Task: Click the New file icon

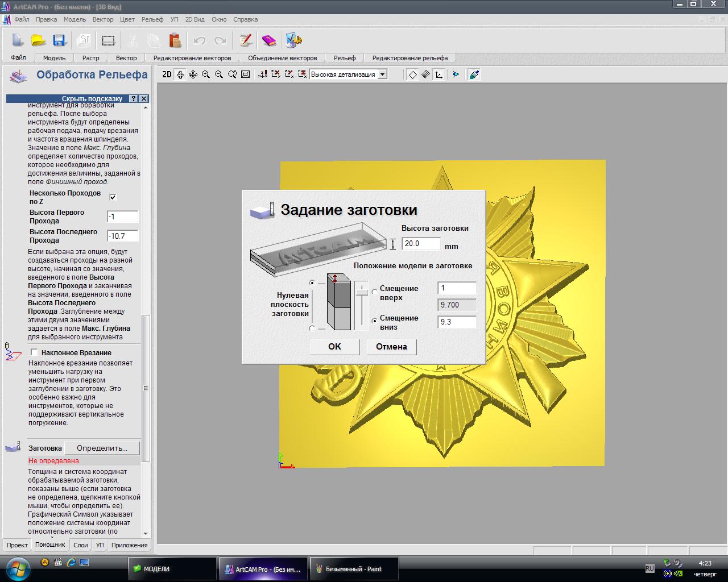Action: pos(18,40)
